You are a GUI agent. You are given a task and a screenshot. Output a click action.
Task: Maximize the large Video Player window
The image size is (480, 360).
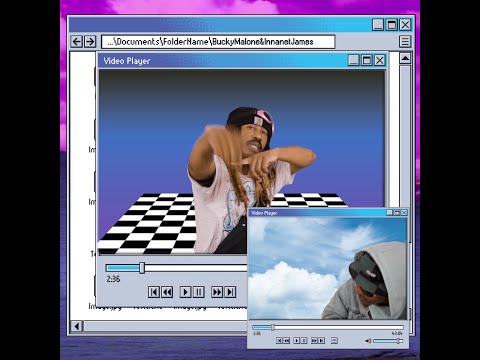tap(367, 60)
